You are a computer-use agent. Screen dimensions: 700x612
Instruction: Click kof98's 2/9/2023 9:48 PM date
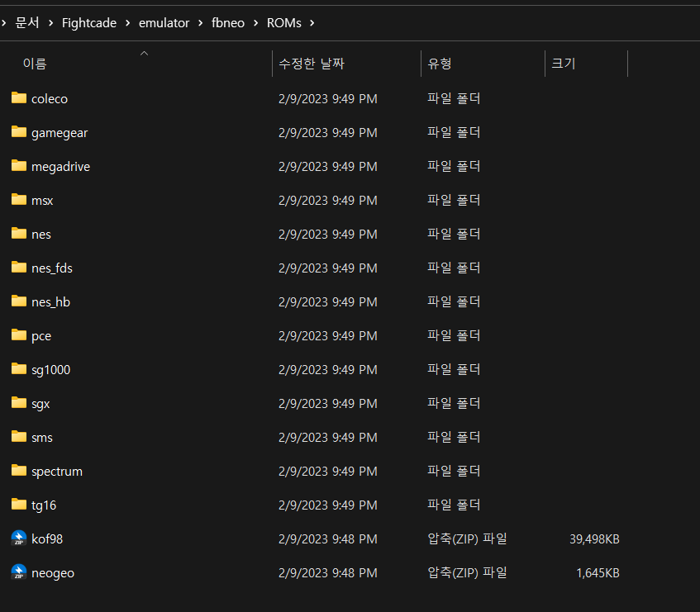[327, 538]
